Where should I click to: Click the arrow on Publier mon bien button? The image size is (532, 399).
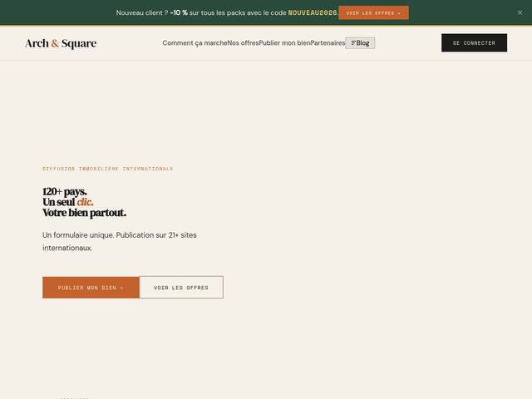pyautogui.click(x=121, y=288)
